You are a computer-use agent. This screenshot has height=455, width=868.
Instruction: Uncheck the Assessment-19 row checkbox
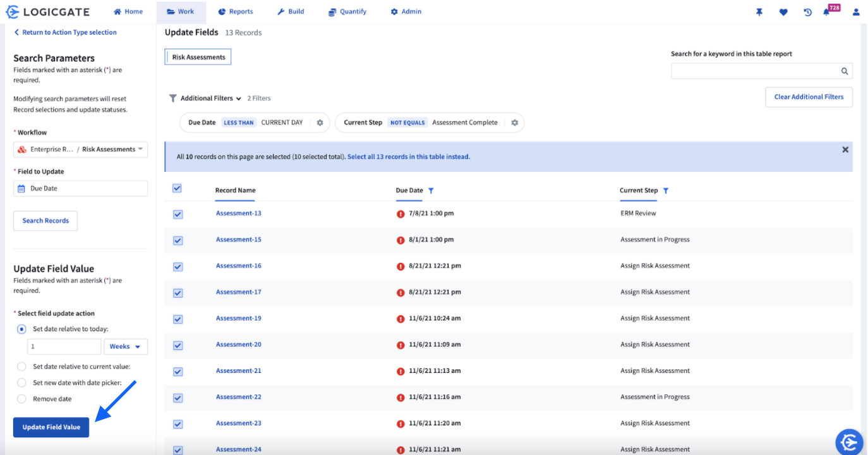(x=178, y=319)
